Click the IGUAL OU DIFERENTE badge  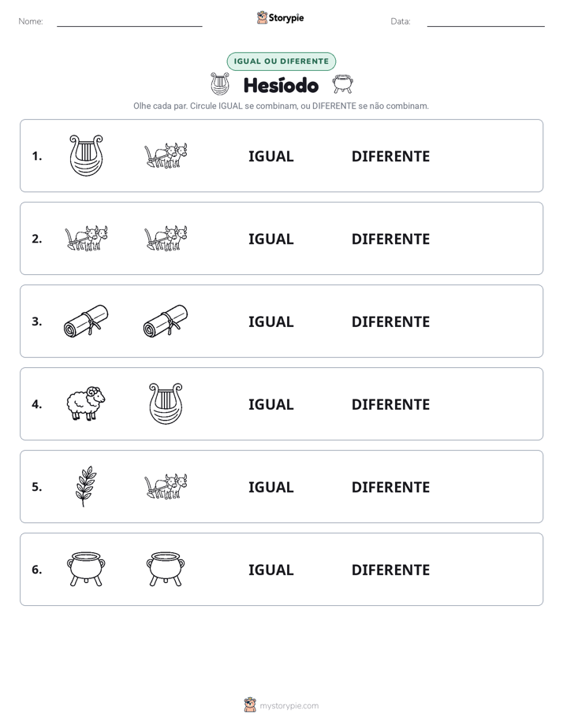pos(281,61)
